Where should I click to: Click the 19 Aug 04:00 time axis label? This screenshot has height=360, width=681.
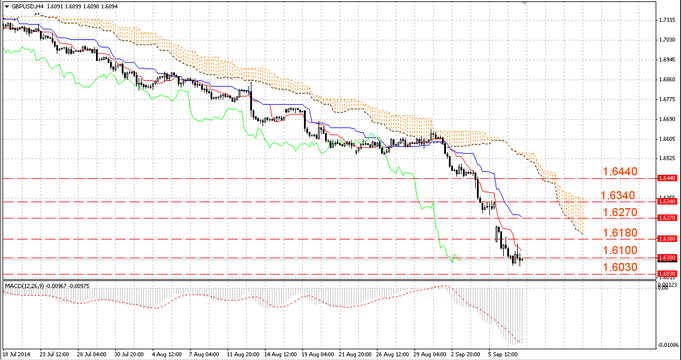(x=317, y=353)
